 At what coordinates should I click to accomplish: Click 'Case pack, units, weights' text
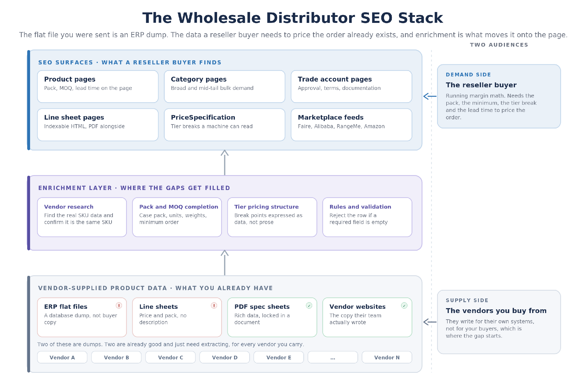coord(173,219)
